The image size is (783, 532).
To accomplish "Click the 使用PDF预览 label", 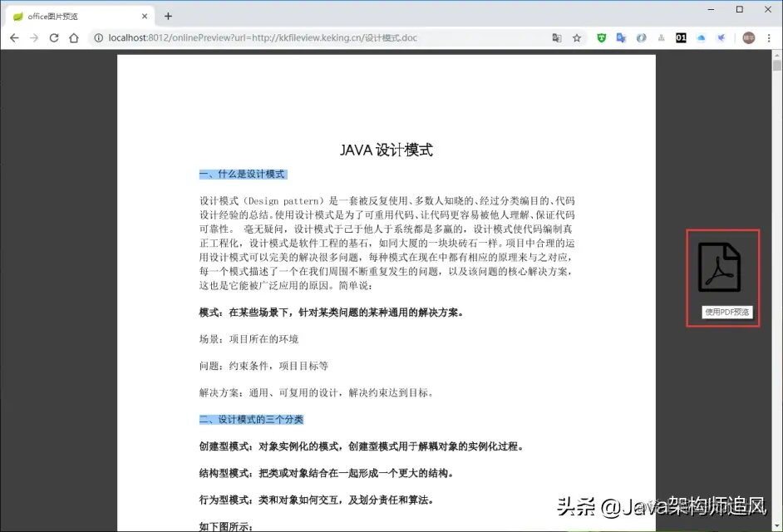I will click(x=726, y=313).
